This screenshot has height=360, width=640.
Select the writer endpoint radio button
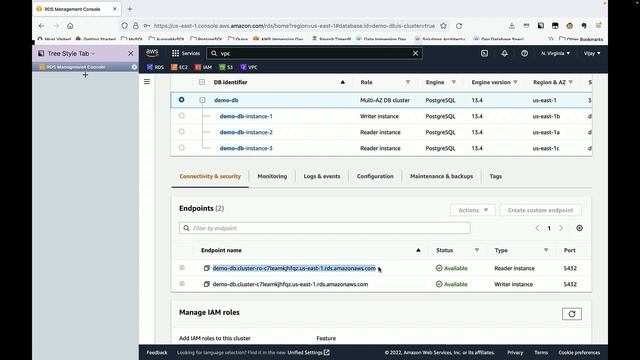coord(182,284)
